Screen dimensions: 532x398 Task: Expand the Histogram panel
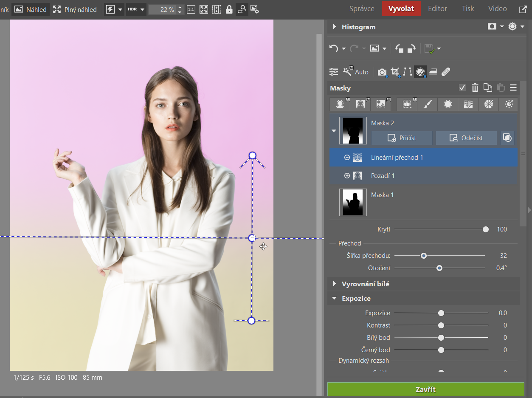click(335, 27)
